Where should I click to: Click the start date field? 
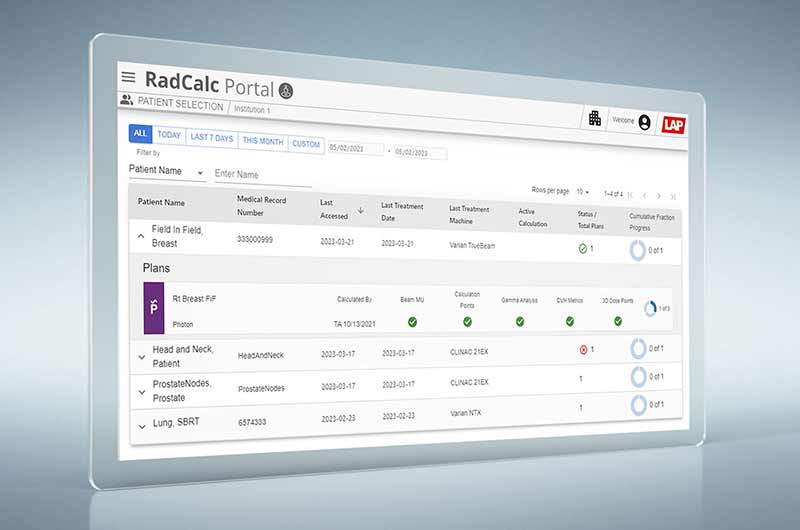(356, 148)
